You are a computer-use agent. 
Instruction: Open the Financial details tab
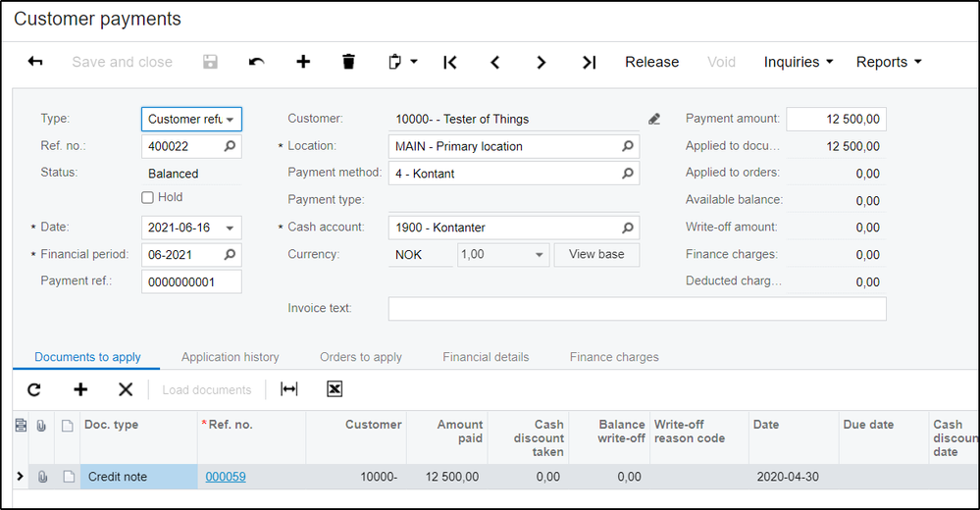click(x=486, y=357)
